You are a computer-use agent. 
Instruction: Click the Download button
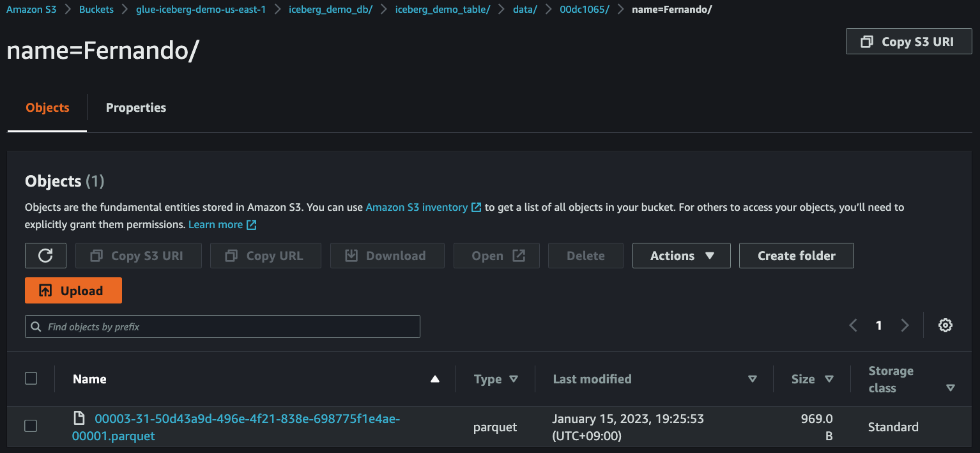[387, 256]
